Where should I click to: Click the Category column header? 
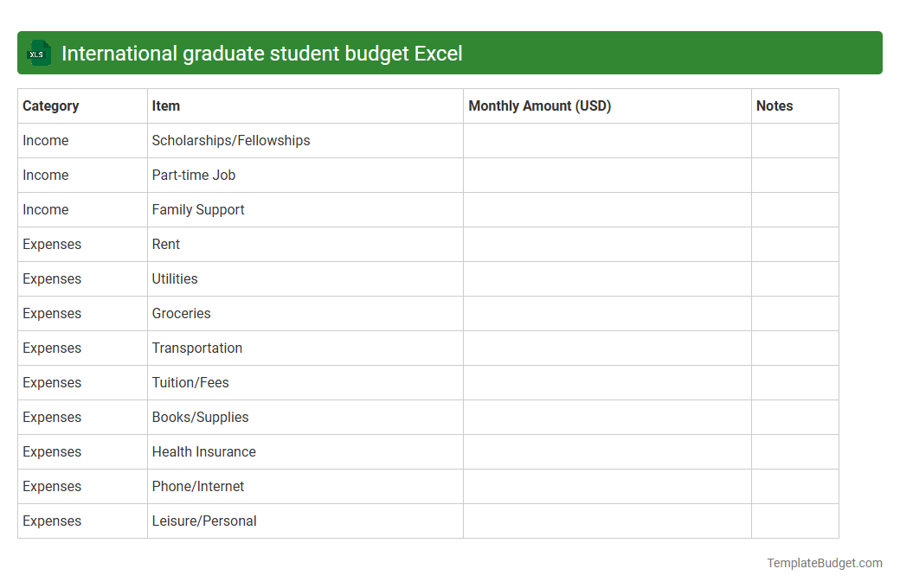(50, 105)
